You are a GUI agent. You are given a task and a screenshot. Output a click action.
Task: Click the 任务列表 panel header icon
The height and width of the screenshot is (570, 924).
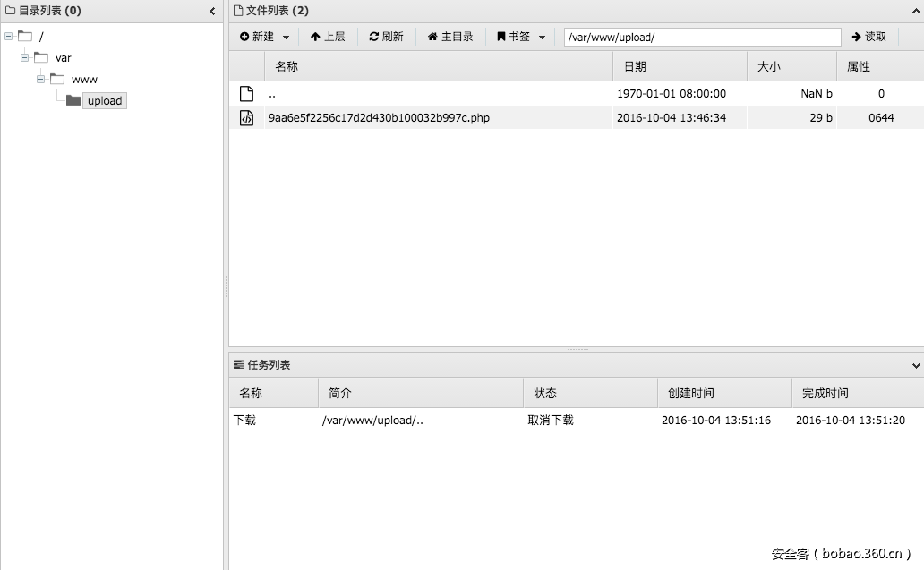pyautogui.click(x=237, y=364)
